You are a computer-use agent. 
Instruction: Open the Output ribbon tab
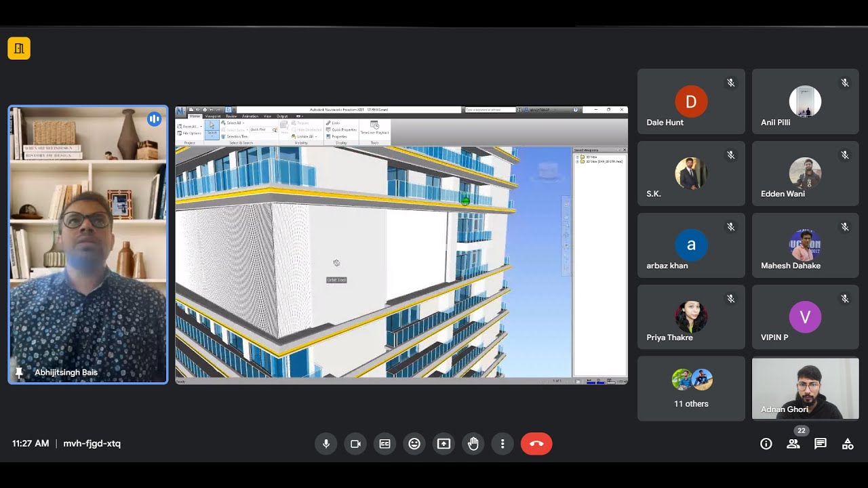coord(282,116)
